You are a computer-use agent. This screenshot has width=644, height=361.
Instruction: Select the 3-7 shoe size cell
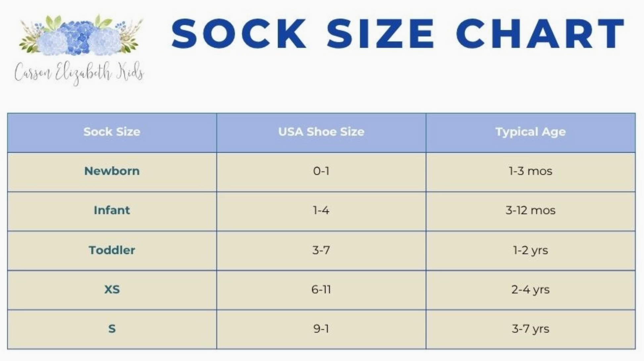point(321,250)
